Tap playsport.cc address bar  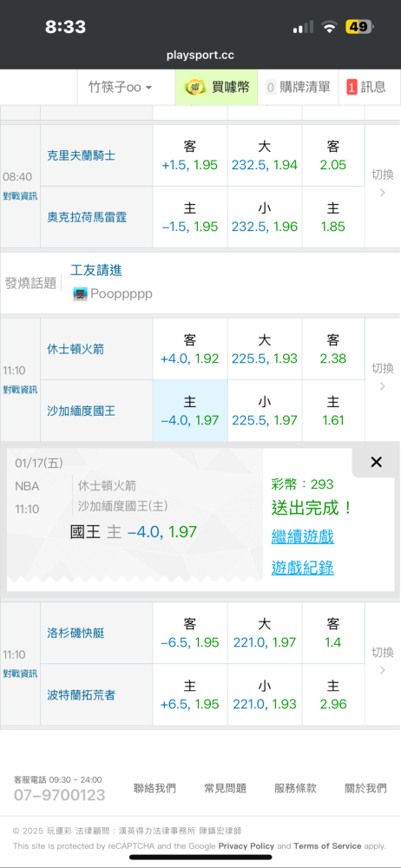point(200,56)
